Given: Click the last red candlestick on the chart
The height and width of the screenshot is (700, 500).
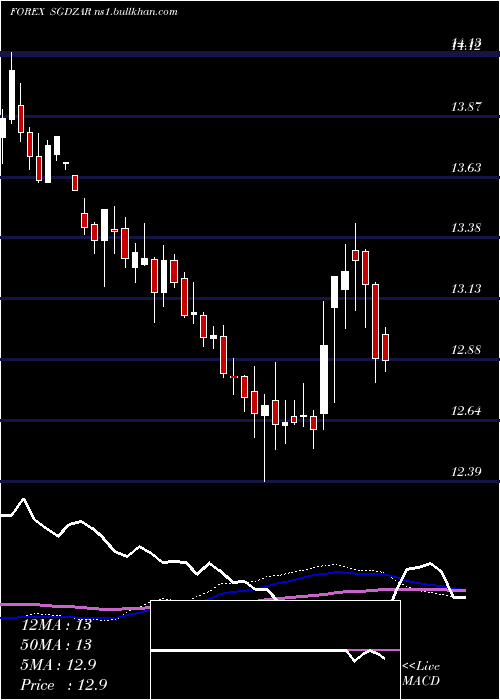Looking at the screenshot, I should tap(386, 347).
